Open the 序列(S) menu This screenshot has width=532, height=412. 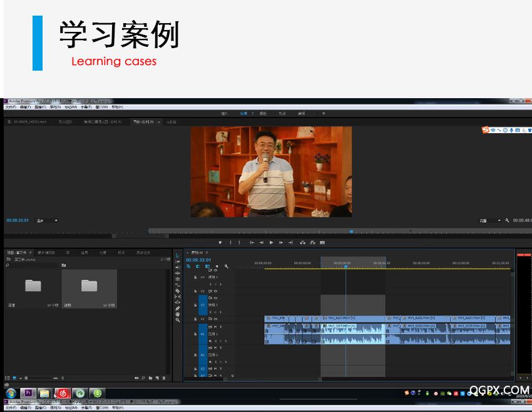55,107
